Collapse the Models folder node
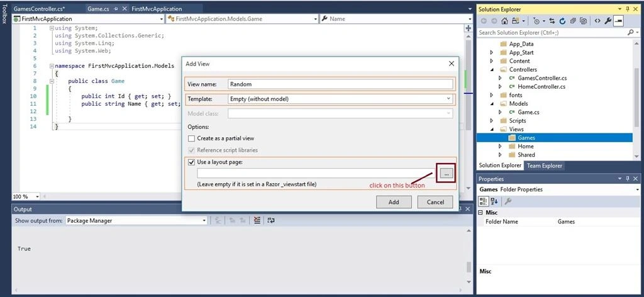 point(492,104)
